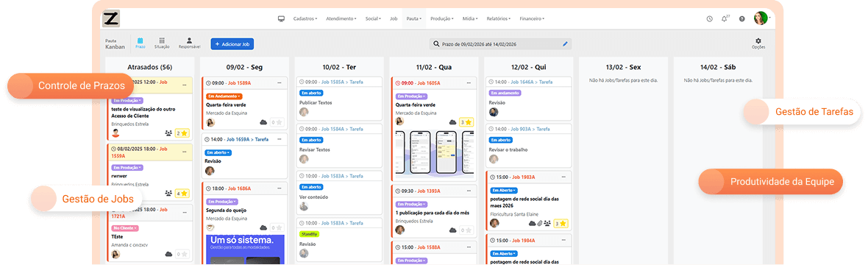The image size is (868, 265).
Task: Open Job 1983A link
Action: click(x=523, y=177)
